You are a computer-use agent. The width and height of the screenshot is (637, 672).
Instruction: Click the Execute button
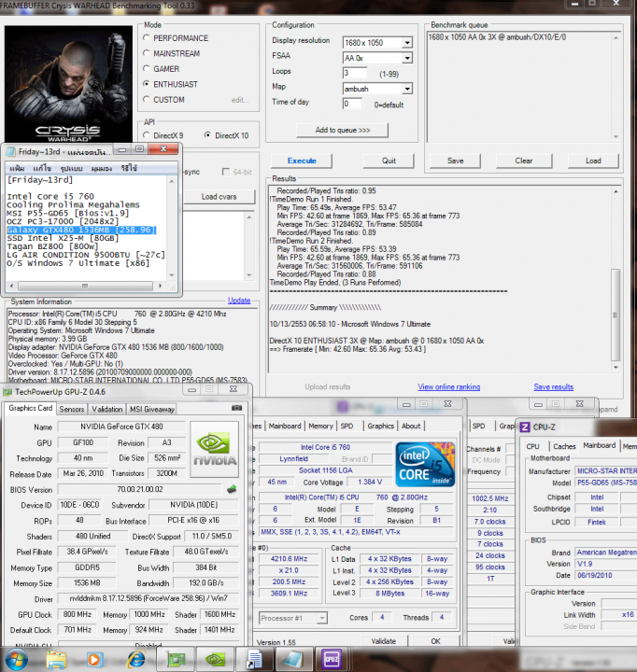pyautogui.click(x=302, y=161)
